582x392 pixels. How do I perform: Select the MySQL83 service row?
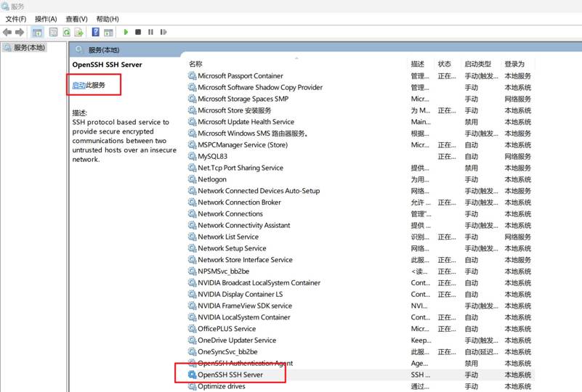tap(212, 156)
